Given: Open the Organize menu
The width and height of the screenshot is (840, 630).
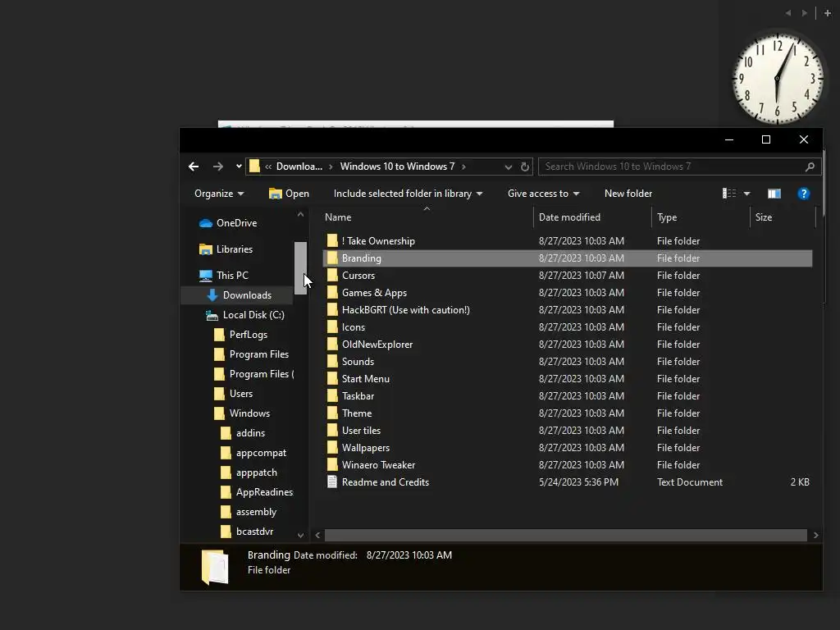Looking at the screenshot, I should pyautogui.click(x=219, y=194).
